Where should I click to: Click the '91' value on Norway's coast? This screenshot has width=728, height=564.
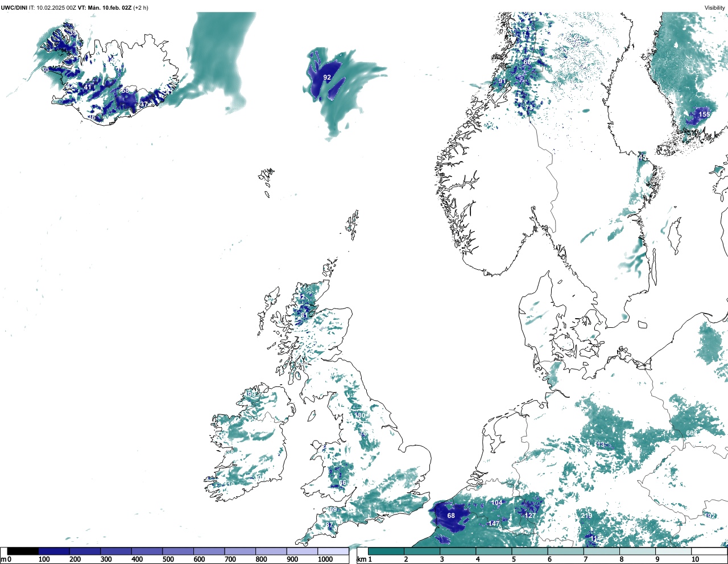click(x=502, y=81)
